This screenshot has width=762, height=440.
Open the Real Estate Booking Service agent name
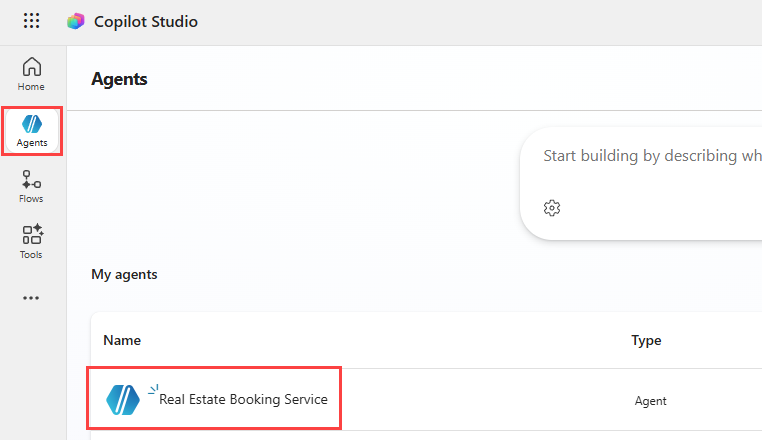[x=243, y=399]
